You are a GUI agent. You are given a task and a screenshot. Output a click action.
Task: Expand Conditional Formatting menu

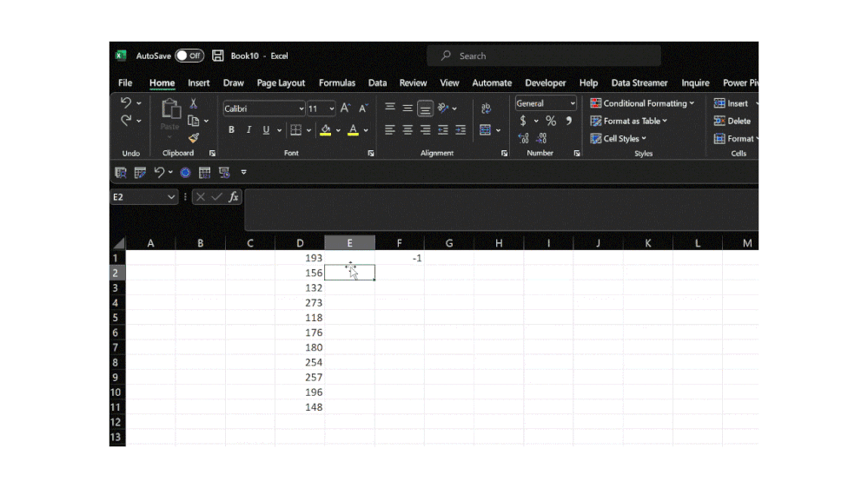[x=642, y=103]
